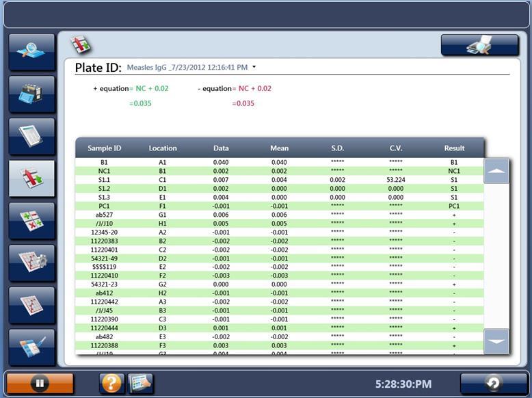532x398 pixels.
Task: Select sample ab527
Action: click(104, 215)
